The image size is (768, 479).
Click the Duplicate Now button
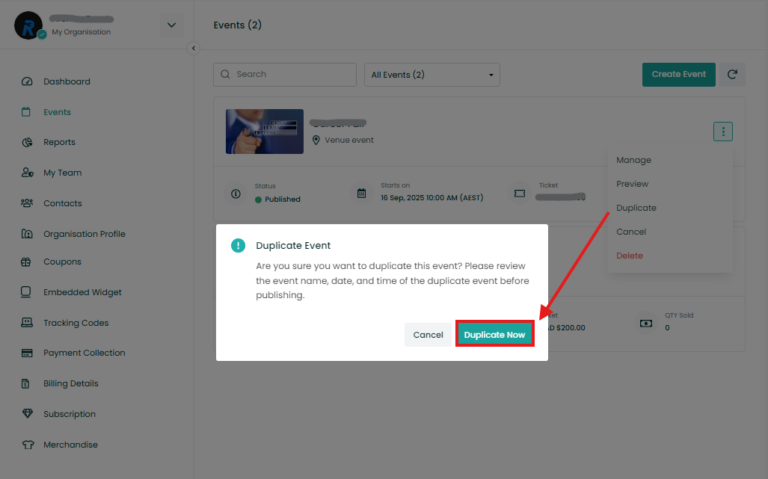click(495, 335)
